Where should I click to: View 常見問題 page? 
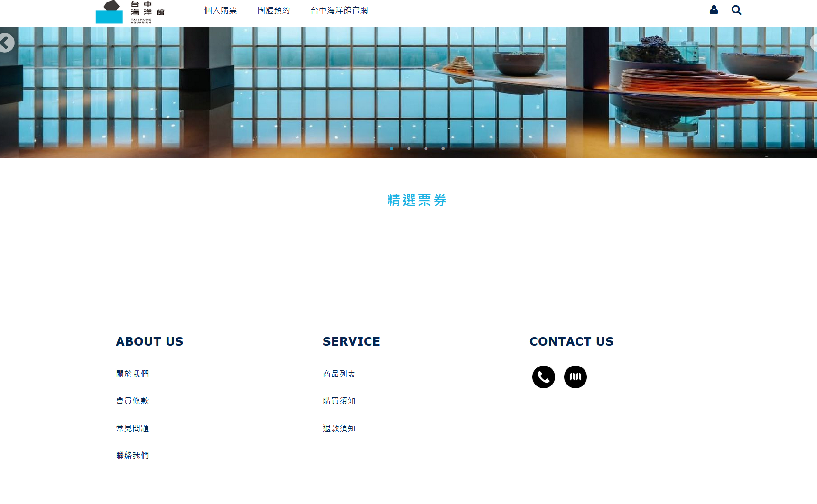coord(132,429)
